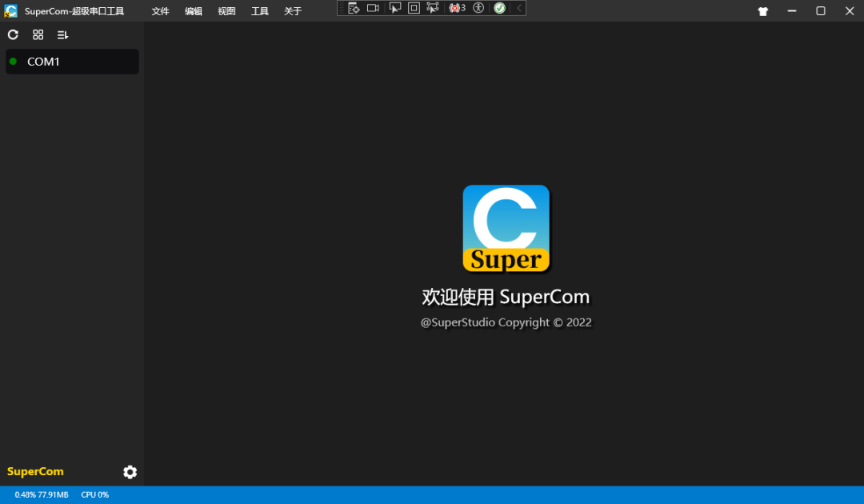This screenshot has height=504, width=864.
Task: Toggle the green status dot next to COM1
Action: coord(14,62)
